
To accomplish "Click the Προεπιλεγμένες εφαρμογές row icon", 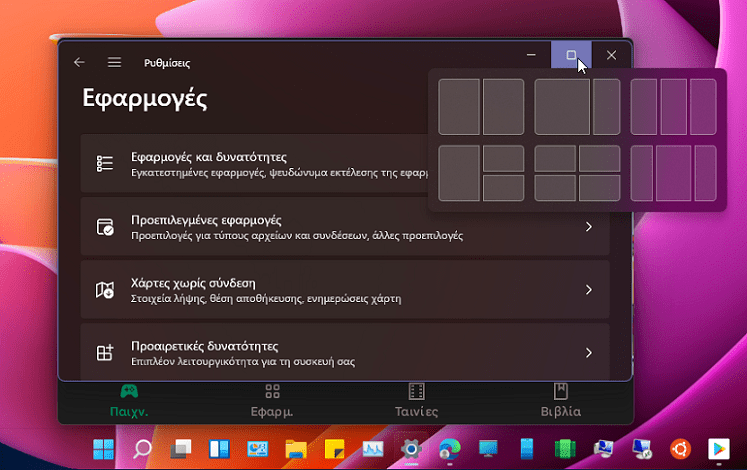I will pyautogui.click(x=105, y=227).
